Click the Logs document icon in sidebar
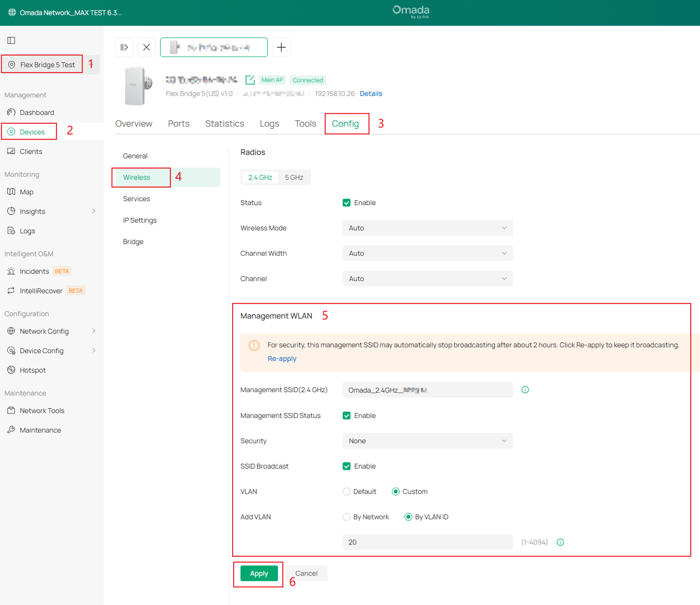The width and height of the screenshot is (700, 605). (x=11, y=231)
